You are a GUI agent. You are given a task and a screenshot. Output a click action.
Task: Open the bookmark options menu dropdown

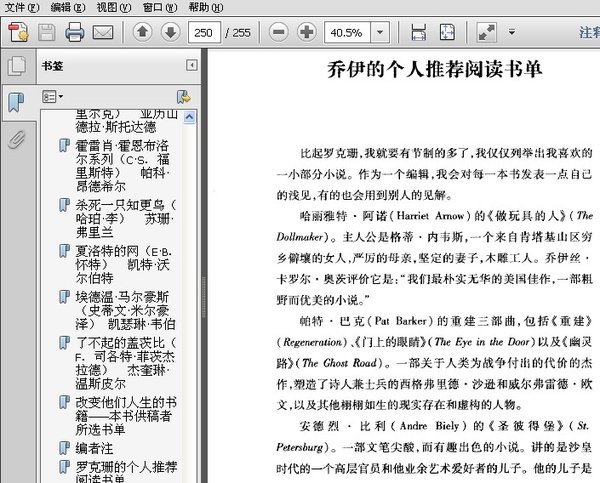coord(52,97)
